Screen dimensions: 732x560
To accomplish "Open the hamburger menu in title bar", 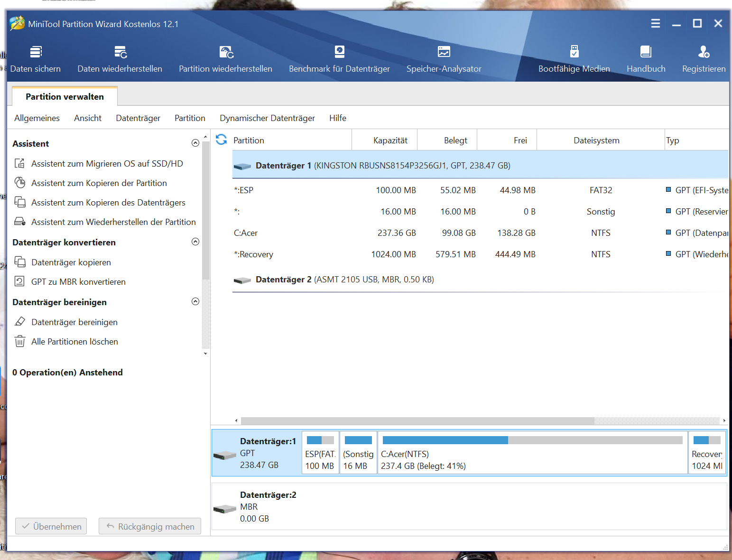I will pos(656,23).
